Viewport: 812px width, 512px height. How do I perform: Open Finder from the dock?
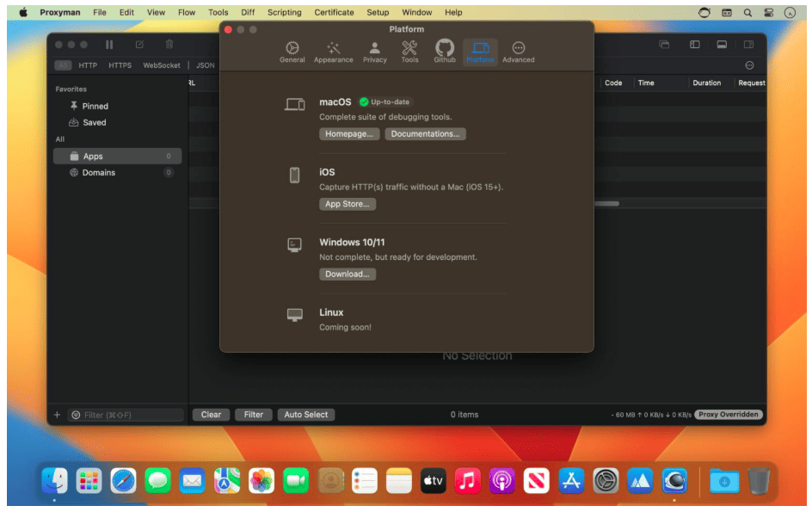(54, 481)
